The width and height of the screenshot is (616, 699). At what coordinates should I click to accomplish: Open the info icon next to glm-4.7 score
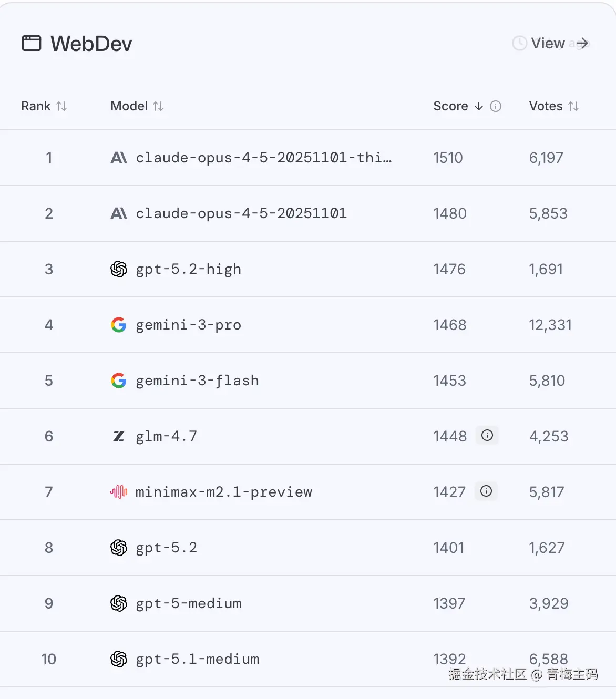487,435
